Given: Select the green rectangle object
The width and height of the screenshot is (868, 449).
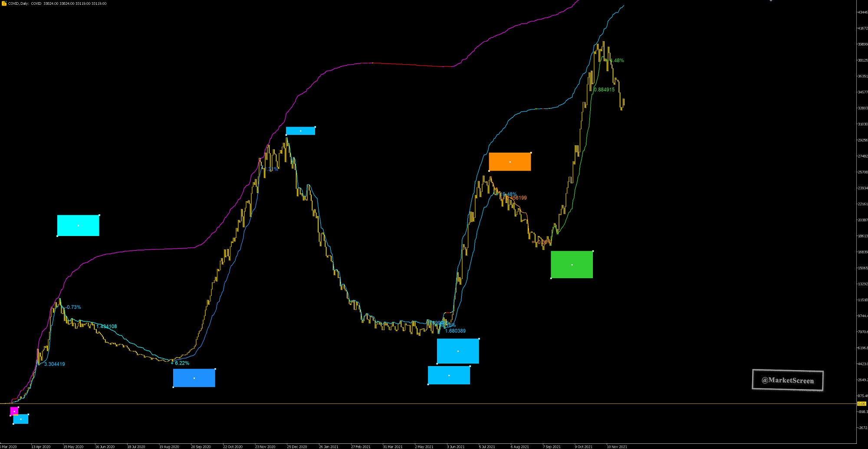Looking at the screenshot, I should (572, 265).
